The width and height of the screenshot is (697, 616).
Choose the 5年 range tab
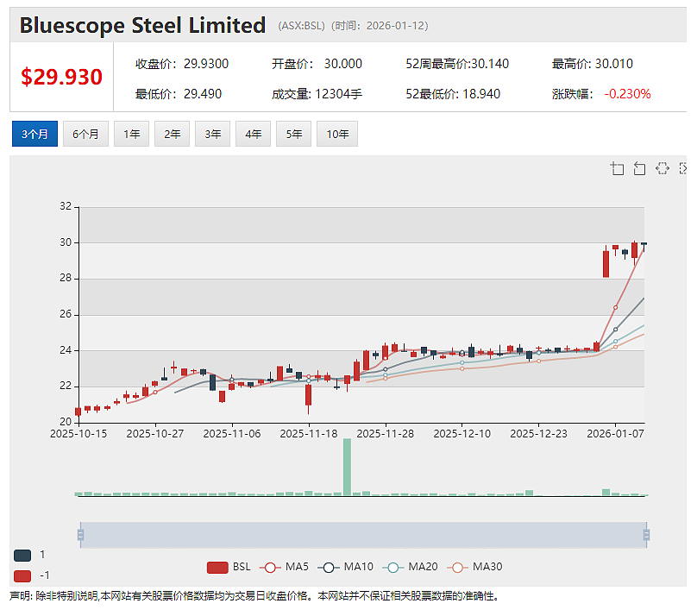[293, 134]
